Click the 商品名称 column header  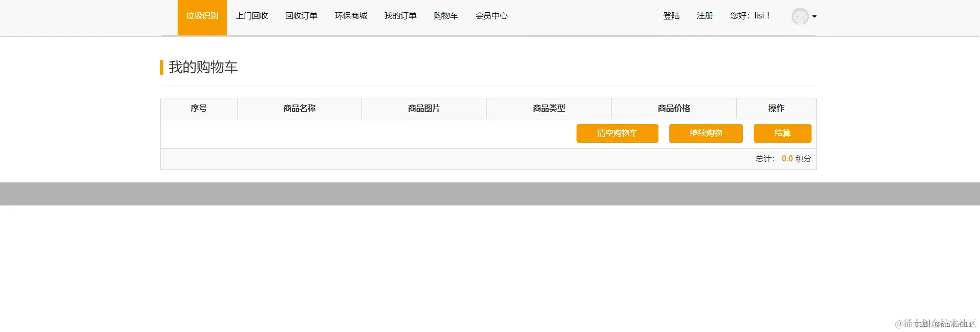tap(300, 109)
